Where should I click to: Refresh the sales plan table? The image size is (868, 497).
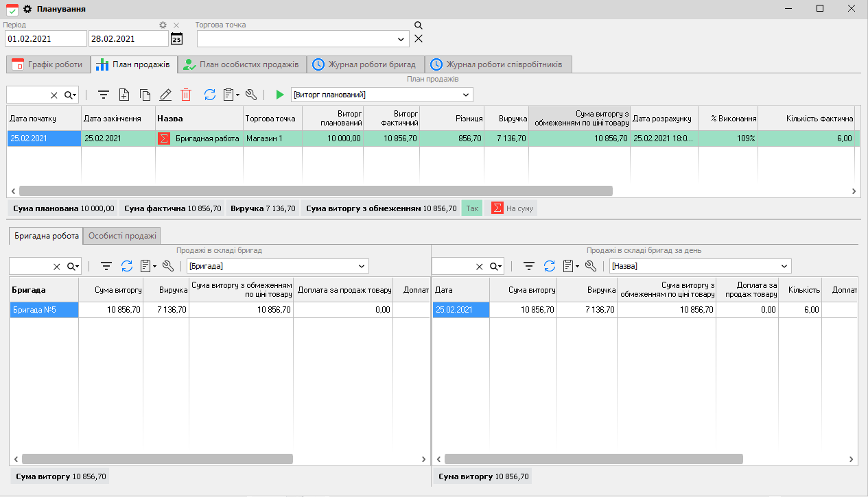210,95
